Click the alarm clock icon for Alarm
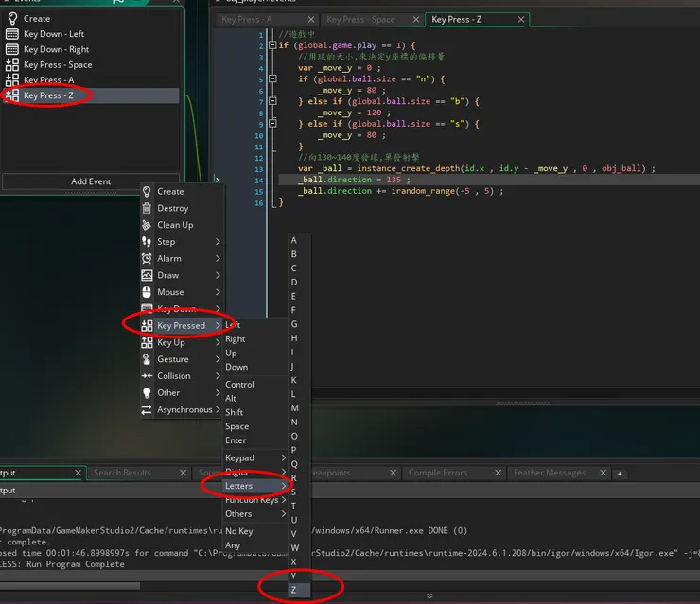The height and width of the screenshot is (604, 700). [x=147, y=258]
